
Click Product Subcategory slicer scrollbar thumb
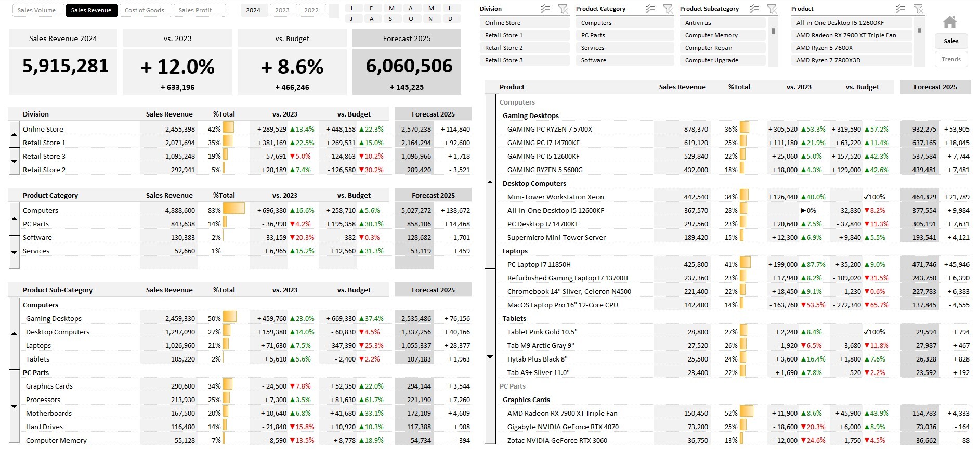pos(773,31)
